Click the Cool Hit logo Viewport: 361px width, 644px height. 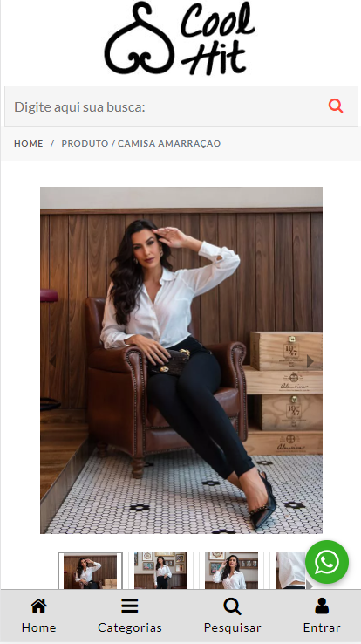tap(180, 38)
